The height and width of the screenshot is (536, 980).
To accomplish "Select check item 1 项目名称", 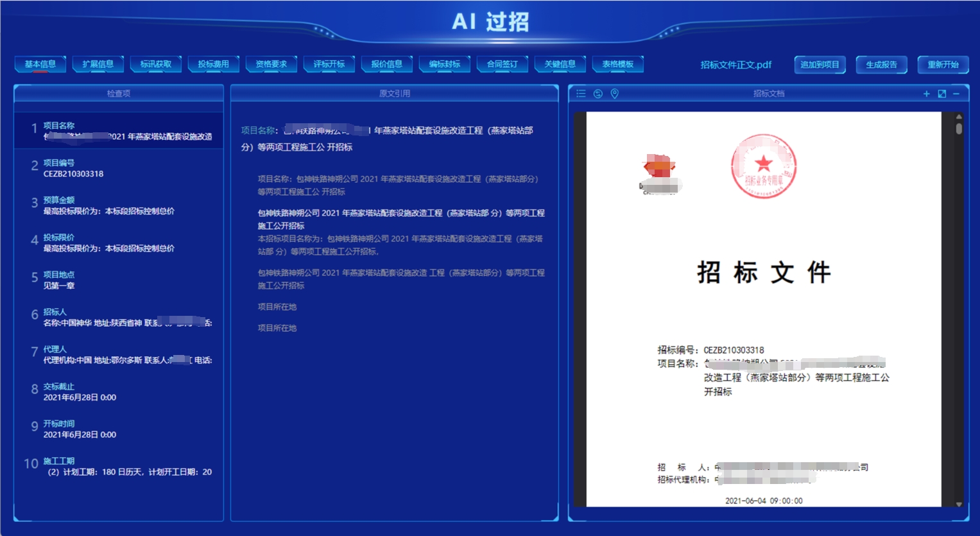I will pyautogui.click(x=119, y=131).
